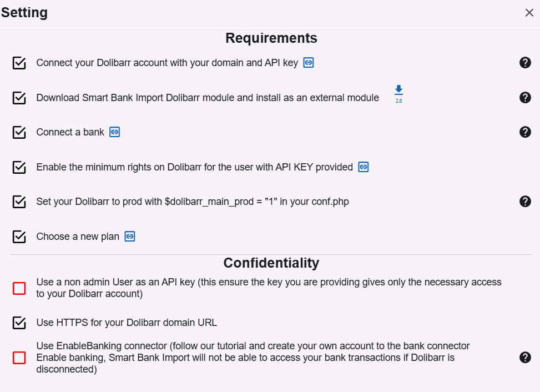Toggle the Download Smart Bank Import module checkbox
Screen dimensions: 540x392
(19, 98)
